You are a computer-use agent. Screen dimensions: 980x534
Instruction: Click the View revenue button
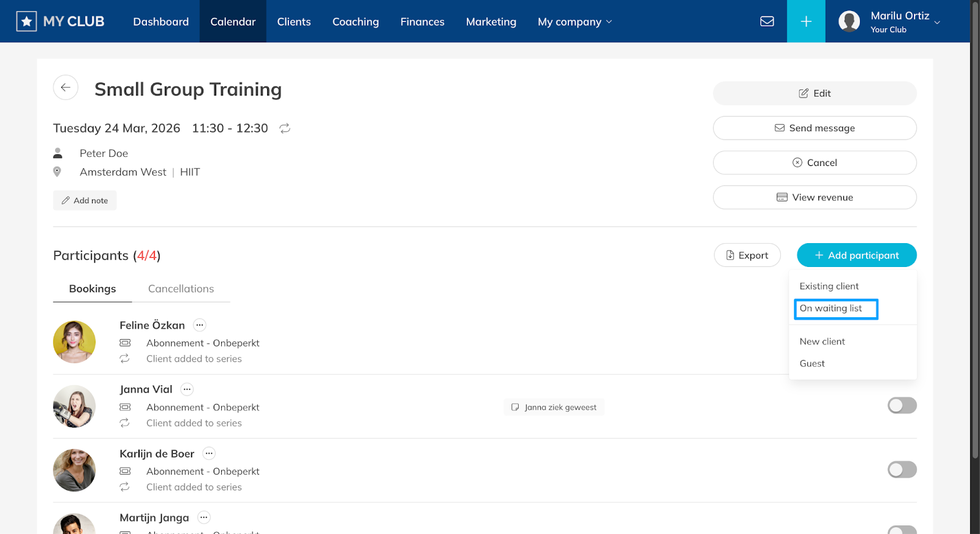pyautogui.click(x=815, y=197)
